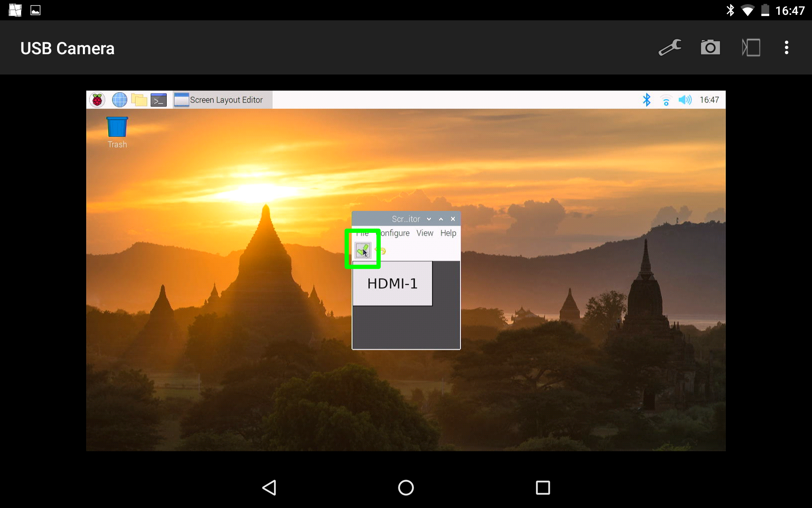Click the Pi Wi-Fi network tray icon

(666, 100)
